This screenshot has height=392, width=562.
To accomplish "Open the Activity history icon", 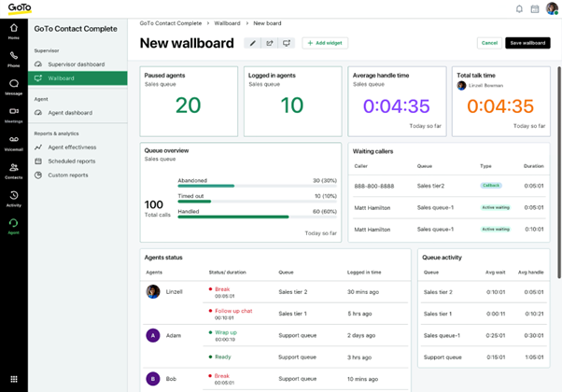I will coord(14,195).
